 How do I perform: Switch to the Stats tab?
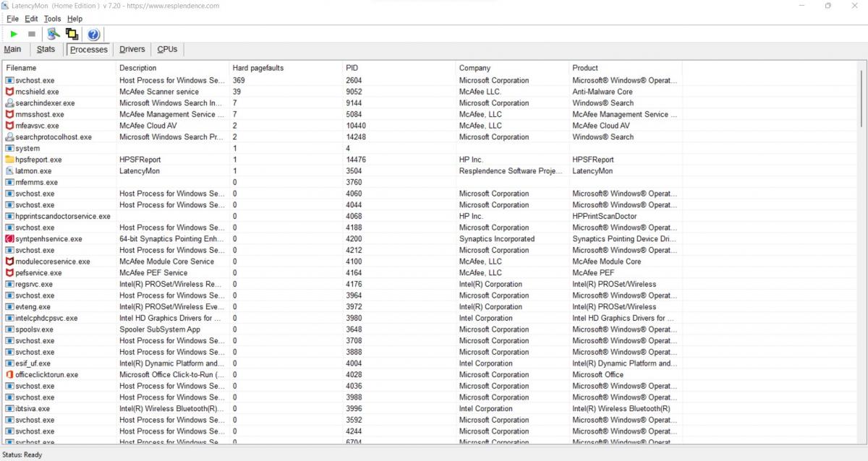pyautogui.click(x=46, y=49)
